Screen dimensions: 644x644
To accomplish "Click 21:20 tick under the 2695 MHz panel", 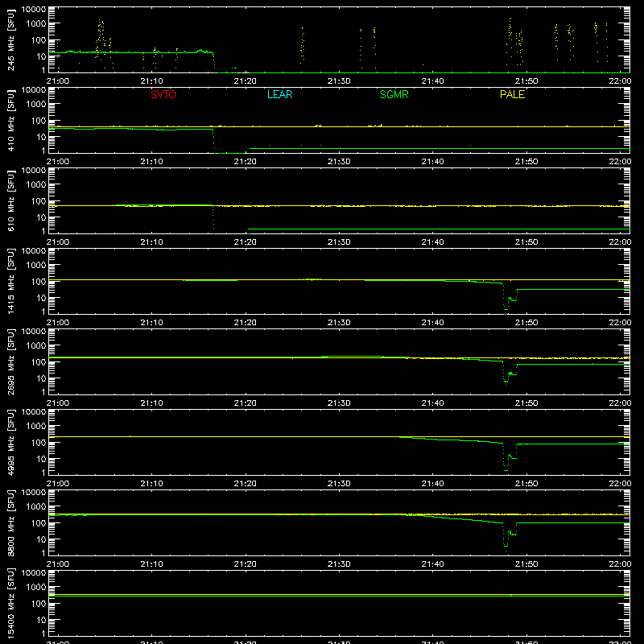I will click(246, 403).
